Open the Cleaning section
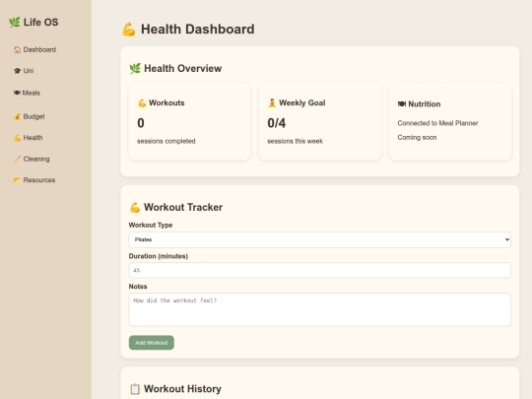The image size is (532, 399). 32,160
